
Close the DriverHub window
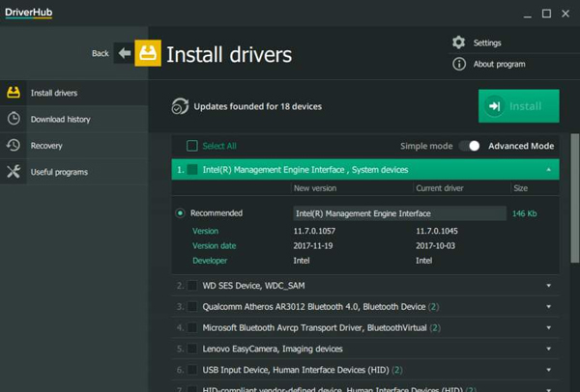[x=565, y=14]
